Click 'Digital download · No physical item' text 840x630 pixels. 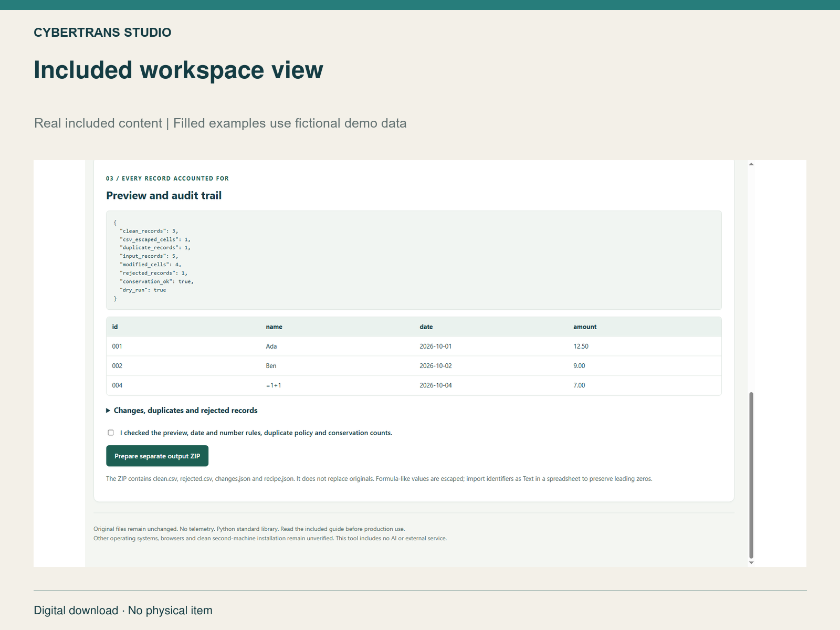(123, 611)
